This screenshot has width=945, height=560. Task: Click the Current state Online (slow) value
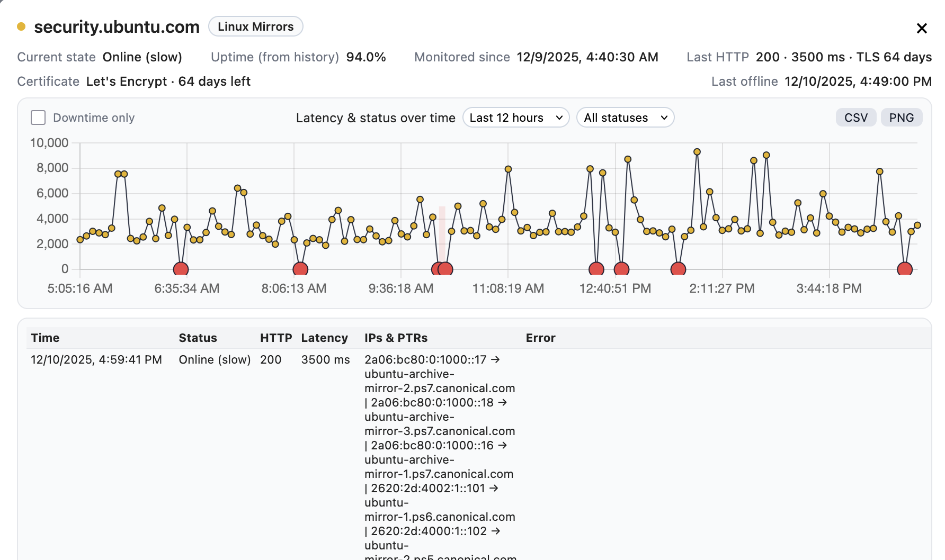tap(142, 57)
